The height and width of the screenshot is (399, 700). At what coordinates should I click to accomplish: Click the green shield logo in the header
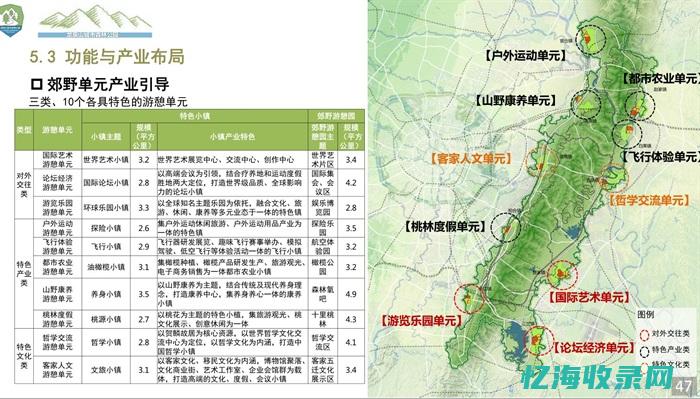click(x=11, y=20)
